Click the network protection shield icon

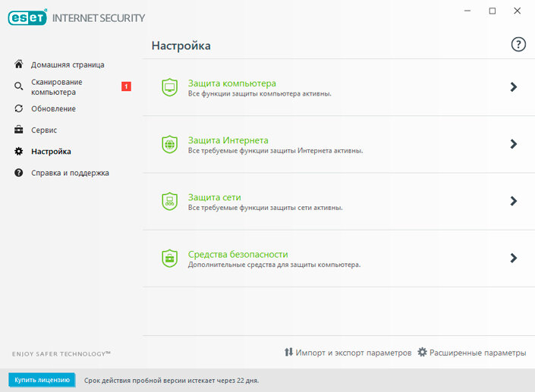(169, 201)
